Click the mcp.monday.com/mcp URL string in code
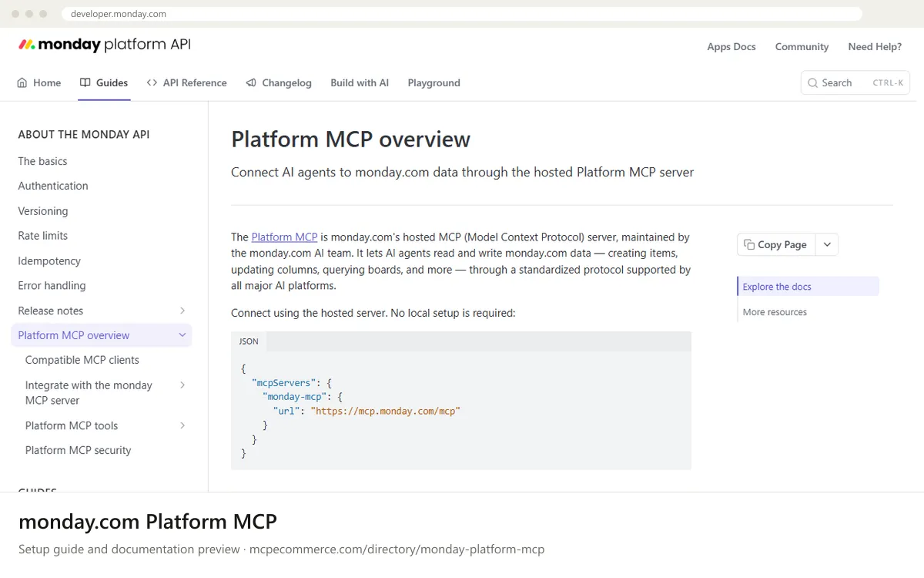 (385, 412)
